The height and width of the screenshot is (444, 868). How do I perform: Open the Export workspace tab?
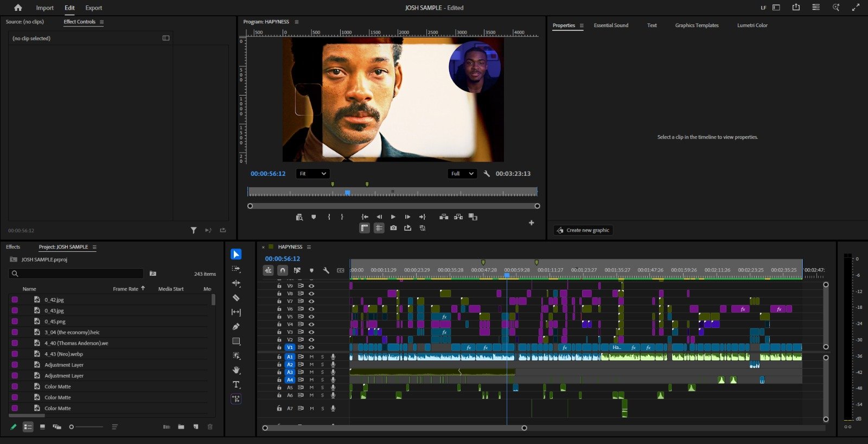click(x=93, y=8)
